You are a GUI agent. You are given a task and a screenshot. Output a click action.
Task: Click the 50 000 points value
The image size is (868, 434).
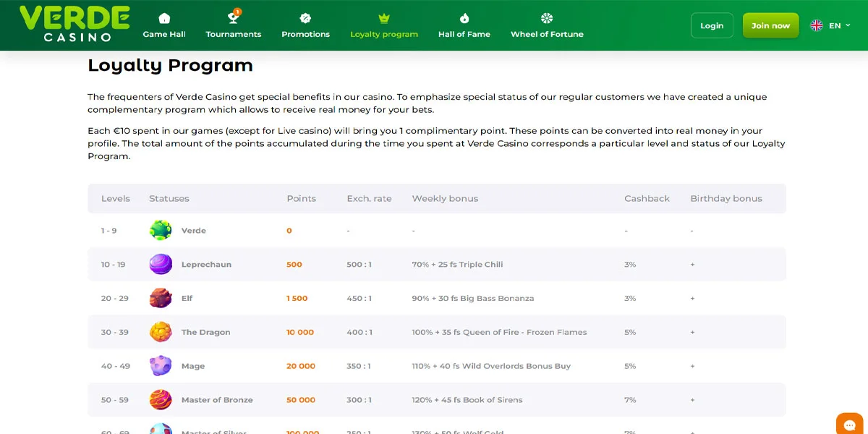[301, 399]
